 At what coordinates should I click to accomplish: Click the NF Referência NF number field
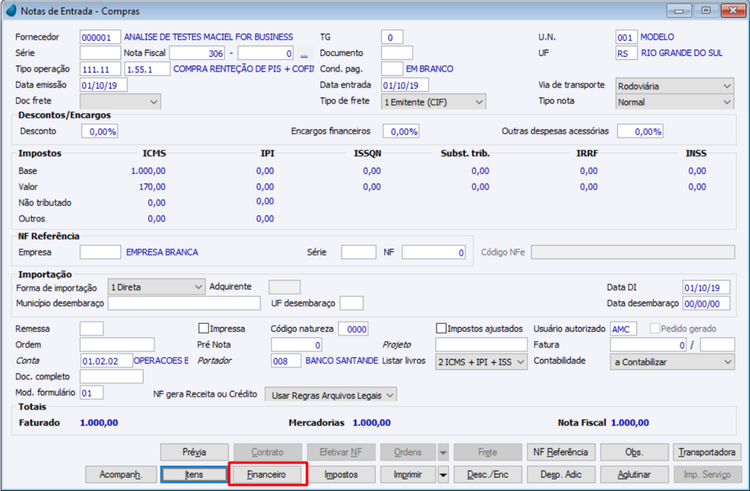(434, 252)
